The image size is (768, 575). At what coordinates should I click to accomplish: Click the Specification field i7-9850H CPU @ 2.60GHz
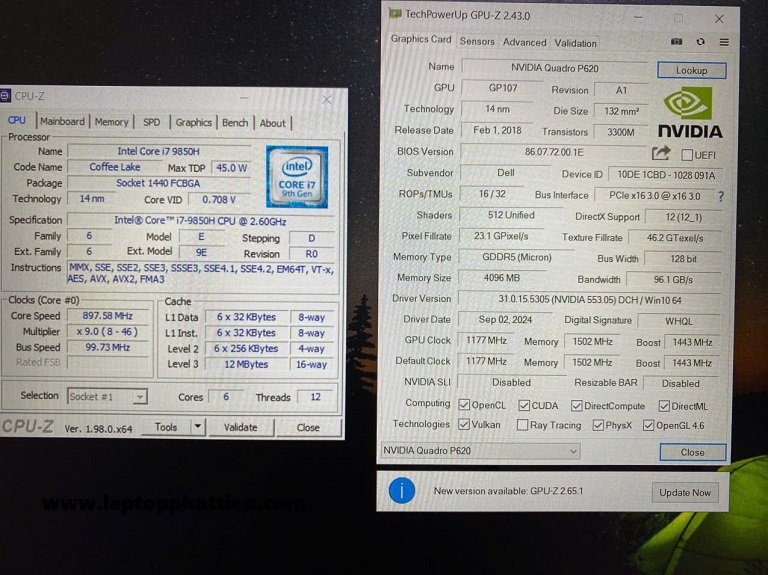(x=200, y=221)
